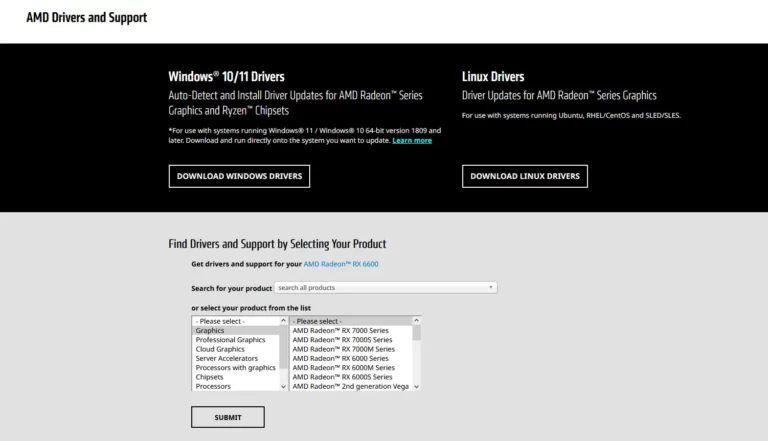The image size is (768, 441).
Task: Open the Learn more link
Action: click(412, 141)
